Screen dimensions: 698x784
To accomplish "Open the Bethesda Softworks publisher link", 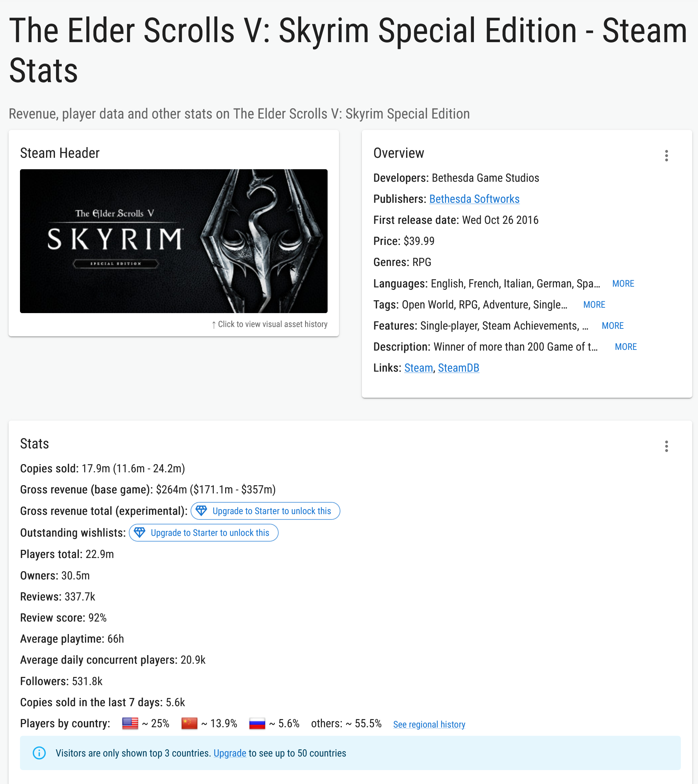I will click(474, 199).
